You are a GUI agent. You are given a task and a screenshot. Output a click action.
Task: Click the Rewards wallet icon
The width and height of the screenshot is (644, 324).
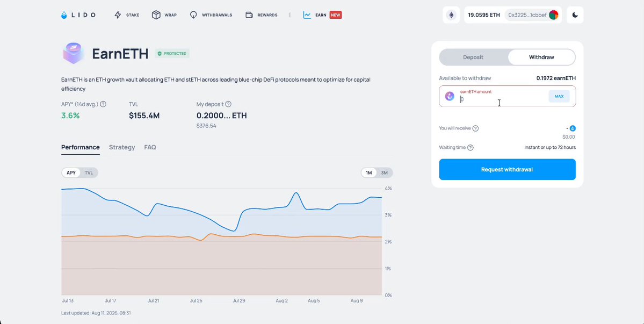[x=249, y=15]
